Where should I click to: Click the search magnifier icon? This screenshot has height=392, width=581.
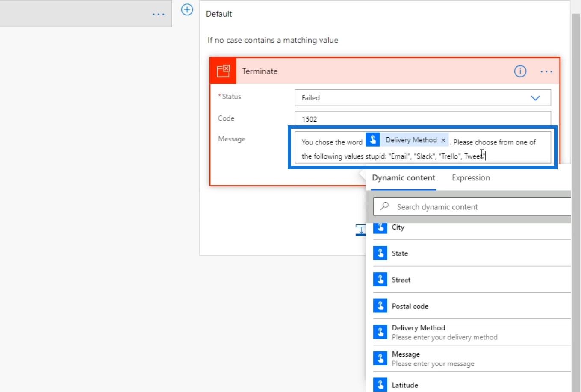coord(384,206)
